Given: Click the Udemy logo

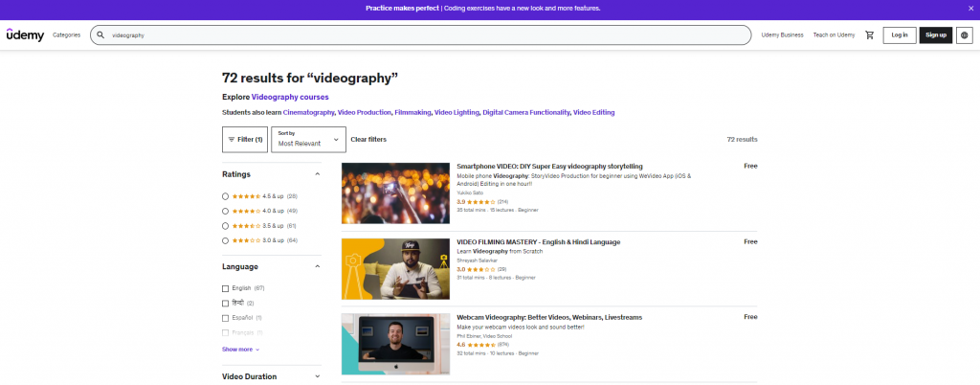Looking at the screenshot, I should [25, 35].
